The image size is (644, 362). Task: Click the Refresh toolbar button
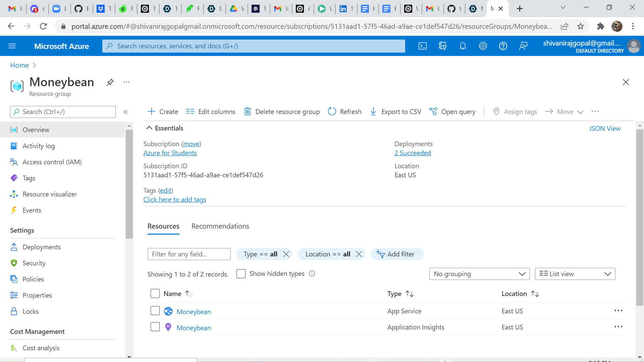pyautogui.click(x=345, y=112)
